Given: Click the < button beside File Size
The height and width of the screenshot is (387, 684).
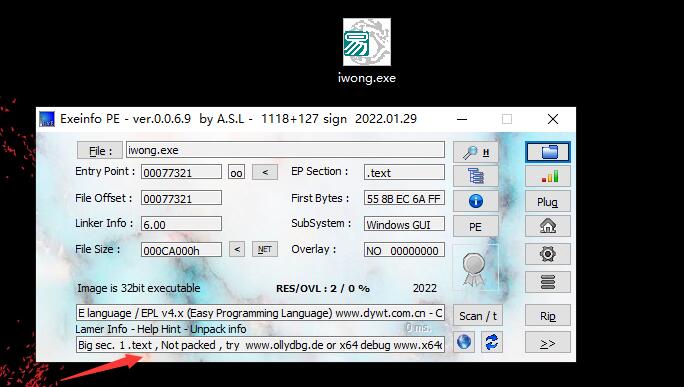Looking at the screenshot, I should point(237,250).
